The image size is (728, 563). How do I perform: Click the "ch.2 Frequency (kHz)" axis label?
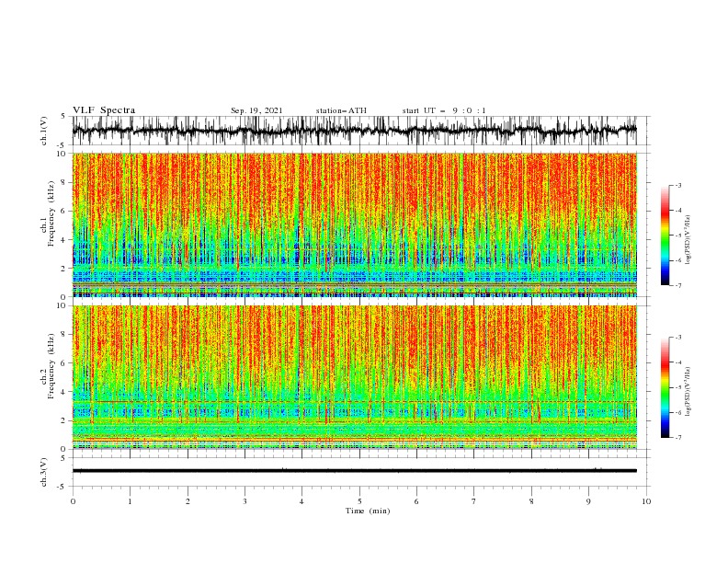[x=48, y=366]
